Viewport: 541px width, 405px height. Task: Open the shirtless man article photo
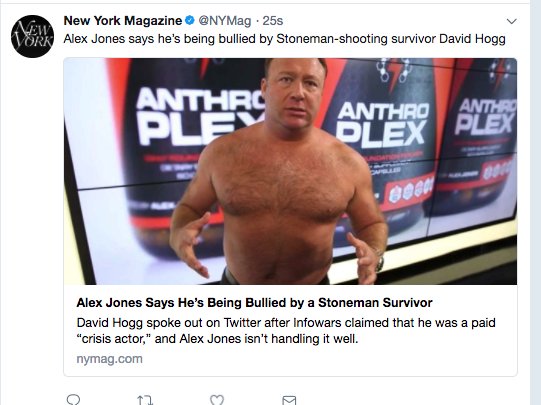[x=290, y=171]
